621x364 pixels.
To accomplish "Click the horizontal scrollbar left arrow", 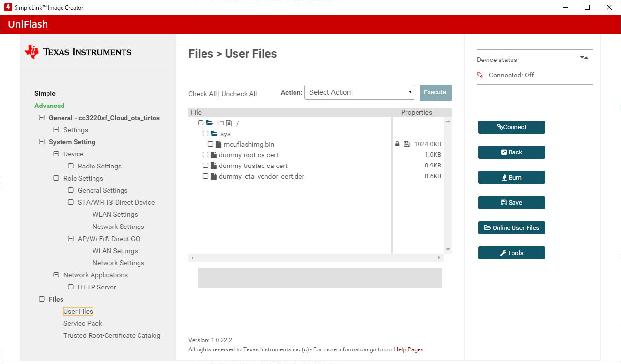I will point(192,258).
